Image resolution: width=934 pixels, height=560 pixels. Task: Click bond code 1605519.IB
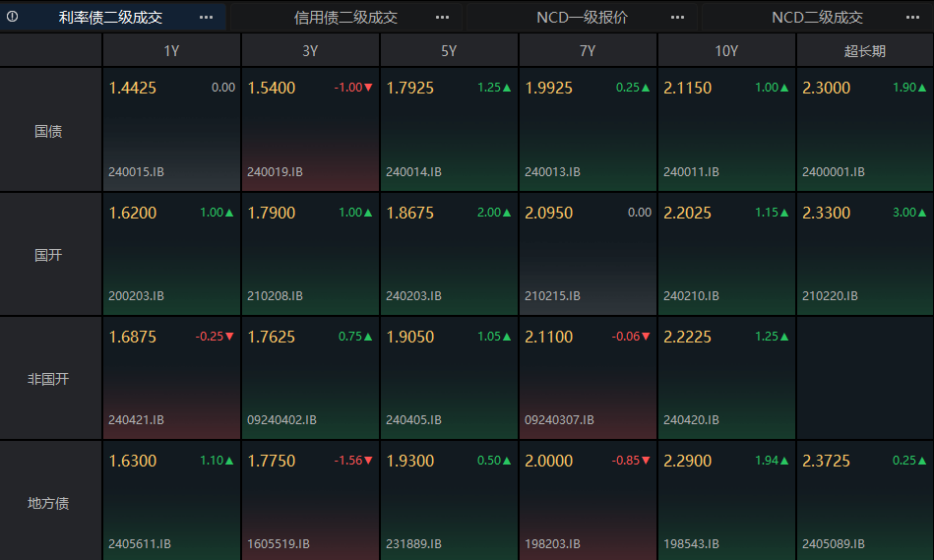[x=279, y=543]
